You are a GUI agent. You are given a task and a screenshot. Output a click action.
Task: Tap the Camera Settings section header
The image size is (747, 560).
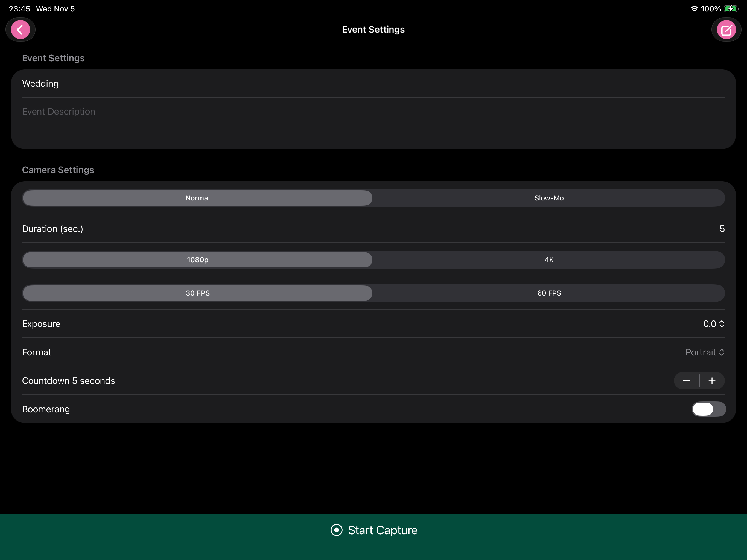point(58,170)
